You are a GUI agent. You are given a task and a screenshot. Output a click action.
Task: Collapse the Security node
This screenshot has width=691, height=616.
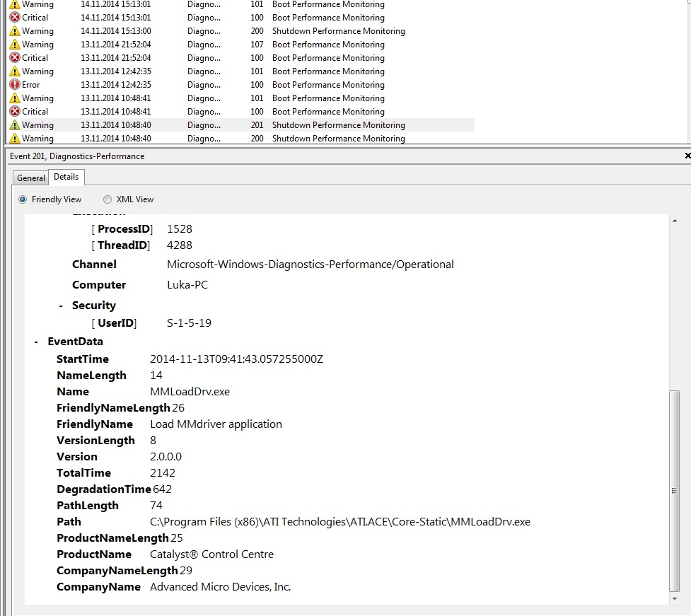click(61, 306)
